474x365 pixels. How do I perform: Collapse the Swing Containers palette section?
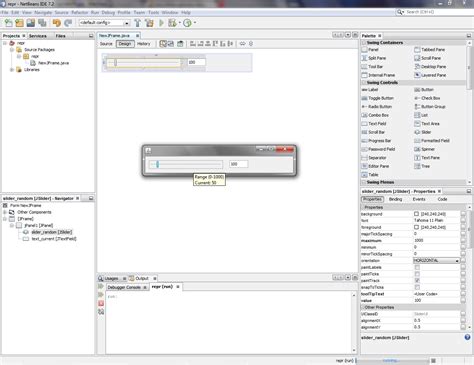tap(364, 43)
